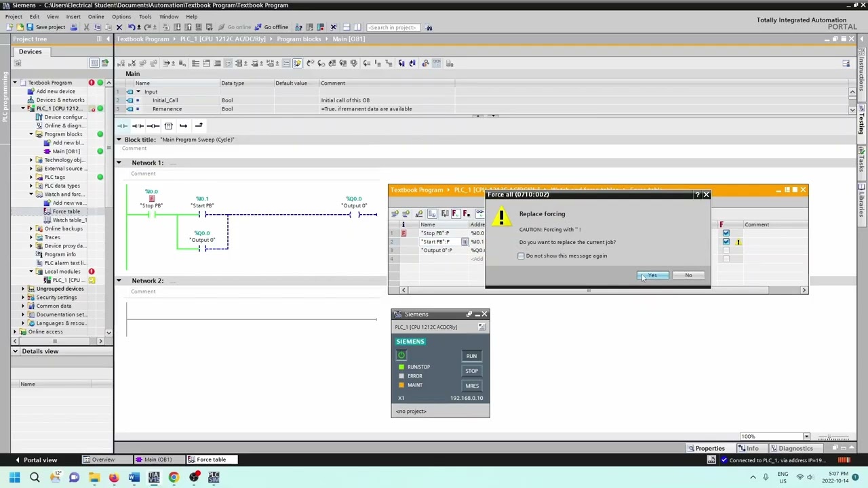Click the File Explorer icon on taskbar
Image resolution: width=868 pixels, height=488 pixels.
(94, 478)
